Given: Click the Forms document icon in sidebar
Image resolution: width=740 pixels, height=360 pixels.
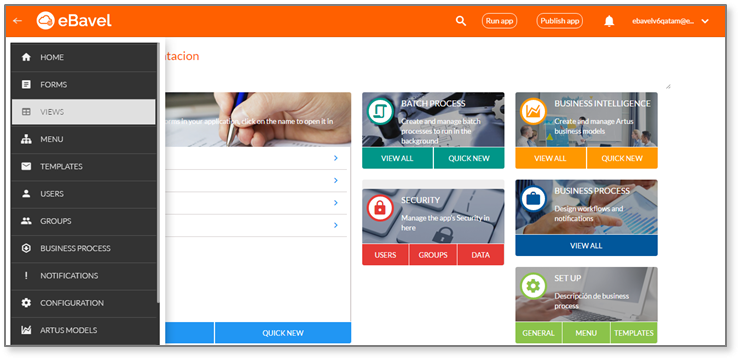Looking at the screenshot, I should 26,84.
